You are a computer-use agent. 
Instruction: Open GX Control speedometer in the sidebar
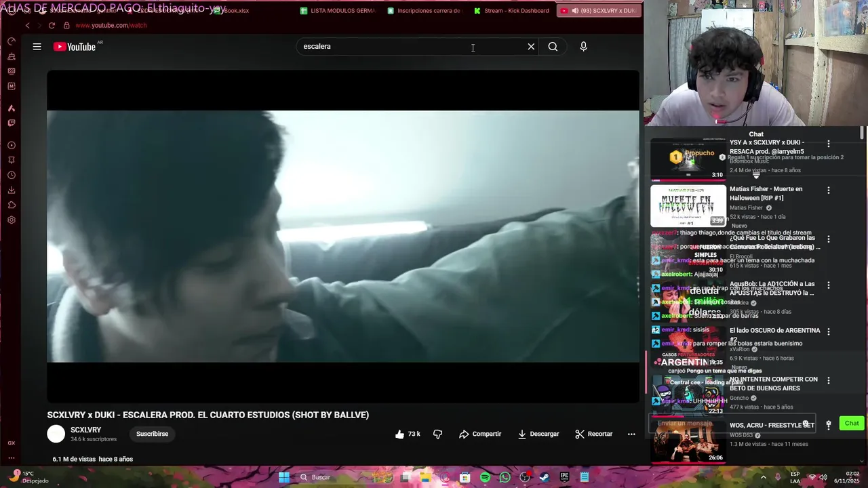coord(12,41)
